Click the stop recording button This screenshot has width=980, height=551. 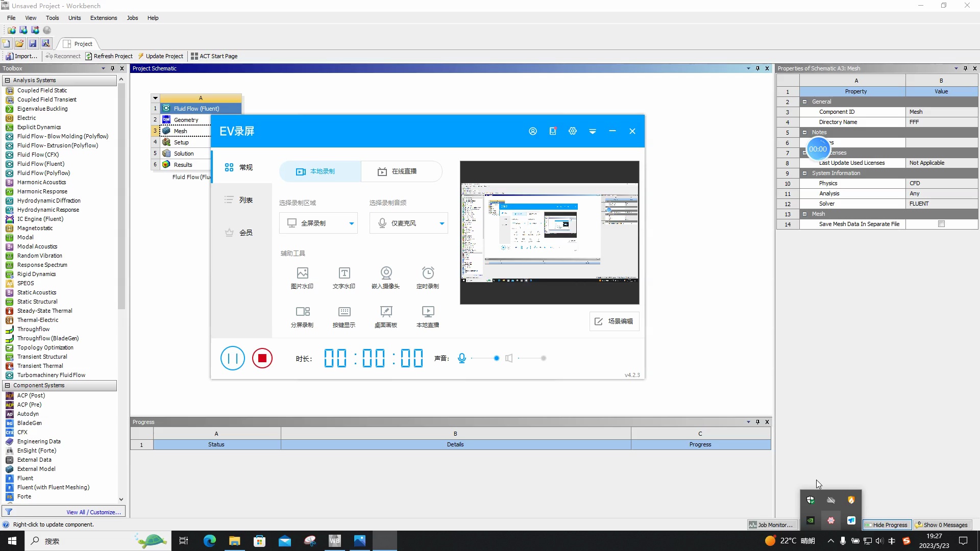pos(262,358)
